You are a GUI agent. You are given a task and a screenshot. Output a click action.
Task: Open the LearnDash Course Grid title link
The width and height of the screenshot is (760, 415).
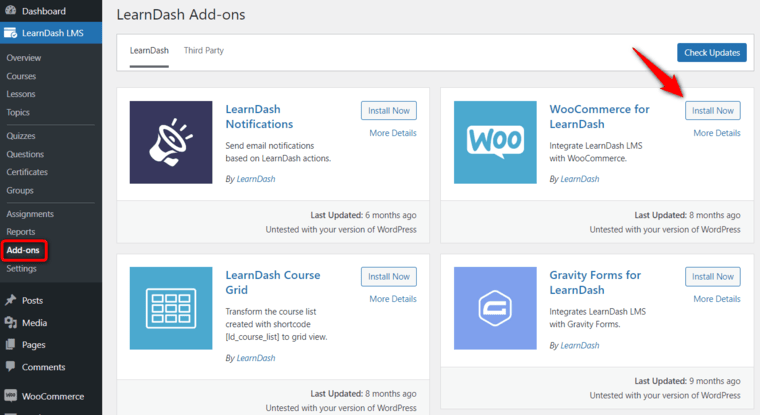pyautogui.click(x=273, y=283)
